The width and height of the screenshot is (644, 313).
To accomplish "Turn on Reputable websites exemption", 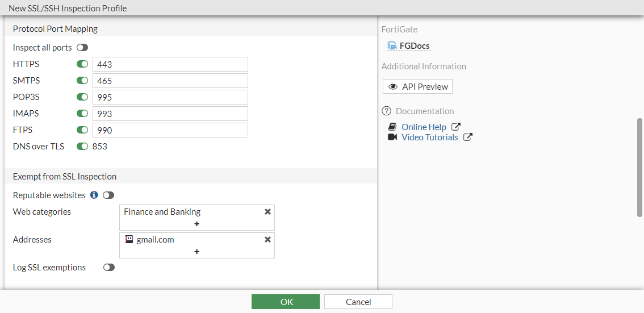I will pyautogui.click(x=108, y=195).
